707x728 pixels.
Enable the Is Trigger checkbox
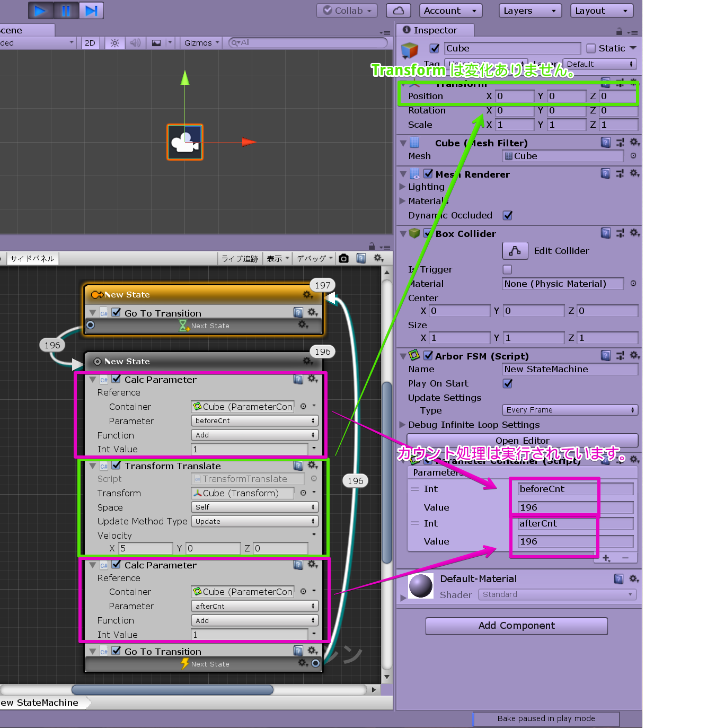click(x=507, y=269)
